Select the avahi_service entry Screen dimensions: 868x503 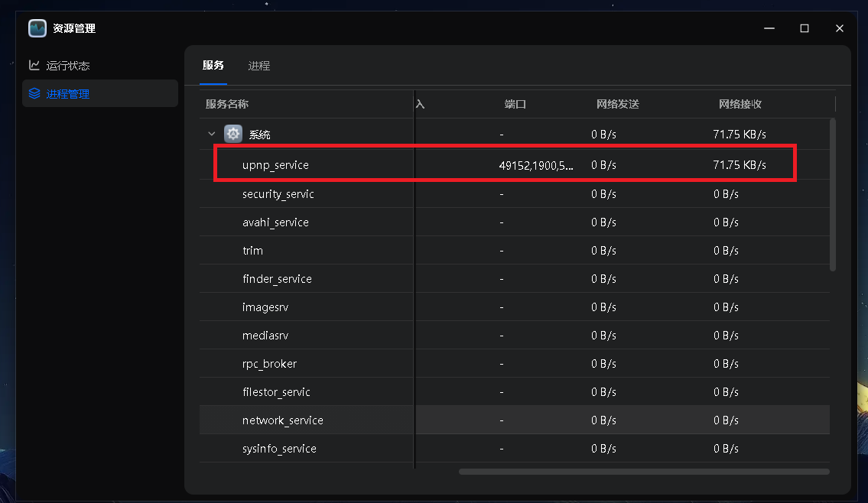tap(276, 222)
